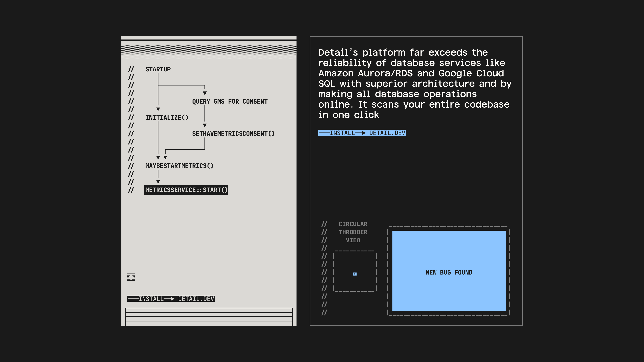Click the SETHAVEMETRICSCONSENT() node
644x362 pixels.
click(x=233, y=134)
